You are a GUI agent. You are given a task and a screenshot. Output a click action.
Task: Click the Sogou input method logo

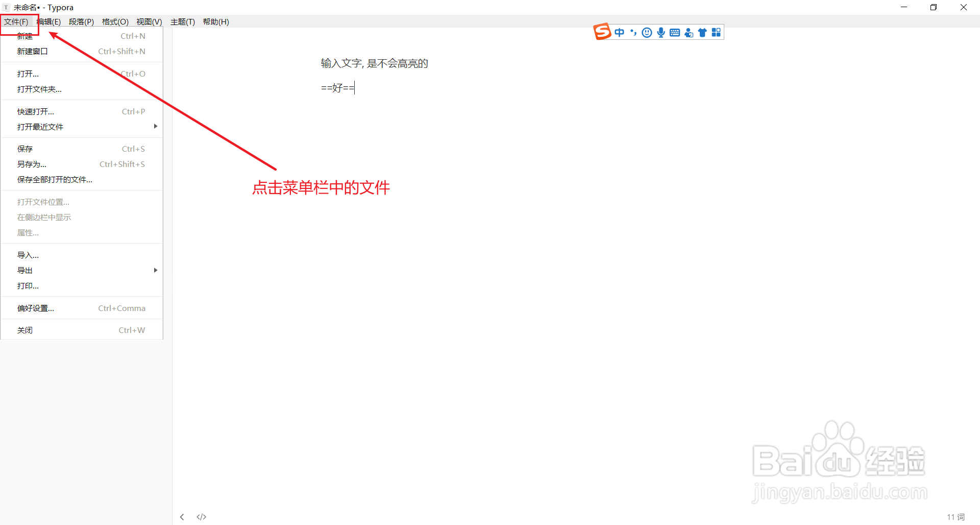coord(602,32)
